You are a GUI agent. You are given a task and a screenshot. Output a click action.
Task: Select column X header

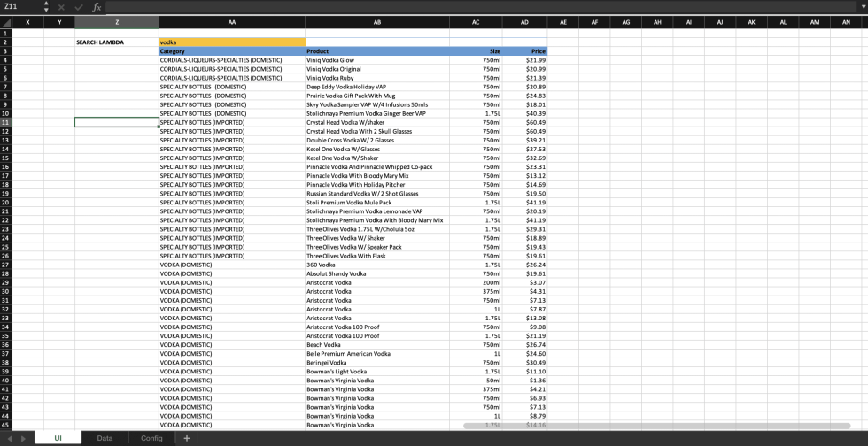point(27,22)
